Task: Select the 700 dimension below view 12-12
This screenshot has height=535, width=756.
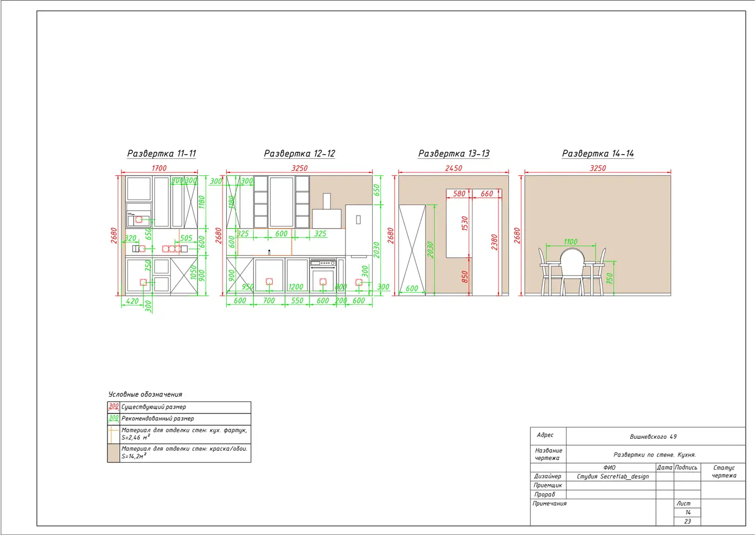Action: 269,300
